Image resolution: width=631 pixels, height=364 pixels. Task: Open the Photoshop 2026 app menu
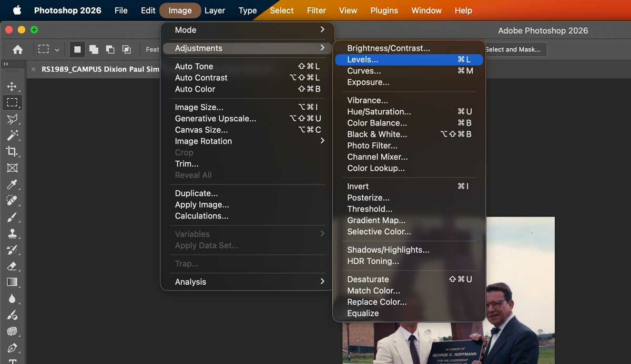[67, 10]
